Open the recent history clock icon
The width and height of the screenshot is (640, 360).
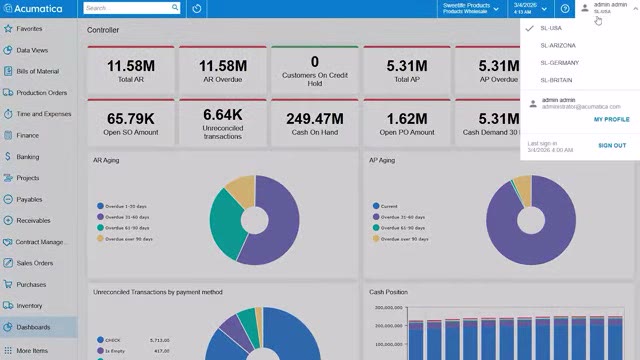click(197, 9)
